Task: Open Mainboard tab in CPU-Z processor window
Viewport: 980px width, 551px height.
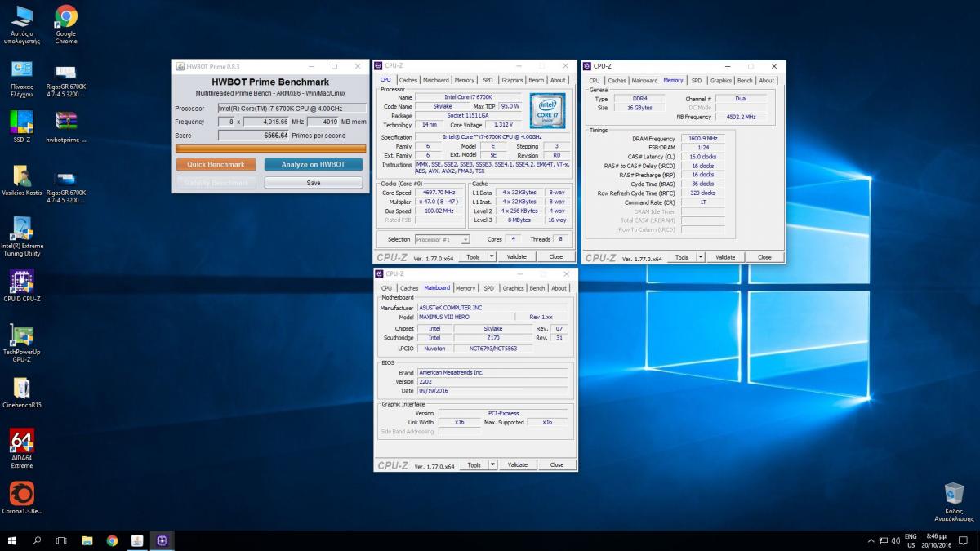Action: coord(436,80)
